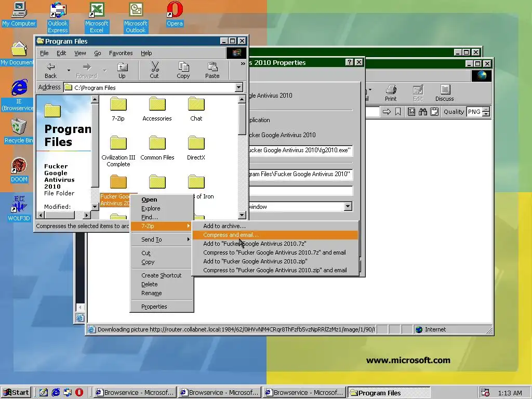Select the Civilization III Complete folder
The width and height of the screenshot is (532, 399).
click(118, 152)
